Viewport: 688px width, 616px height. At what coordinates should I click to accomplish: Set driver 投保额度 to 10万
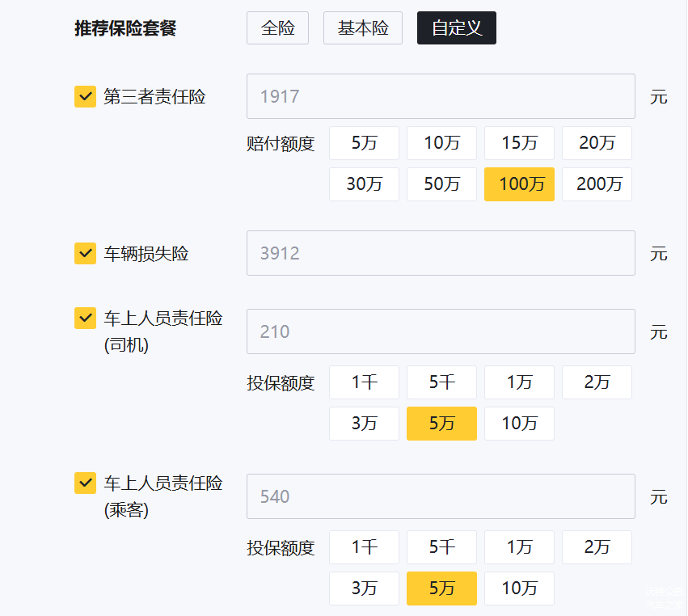tap(519, 424)
